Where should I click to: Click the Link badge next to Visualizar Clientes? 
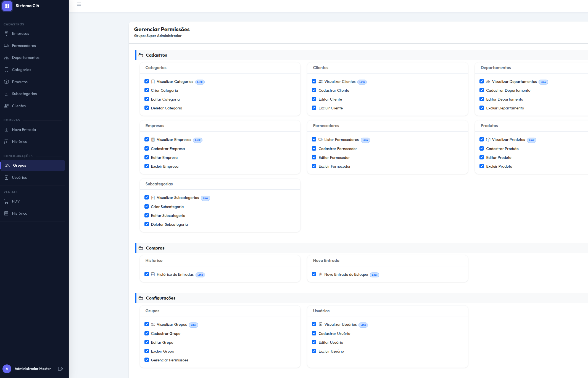click(362, 82)
